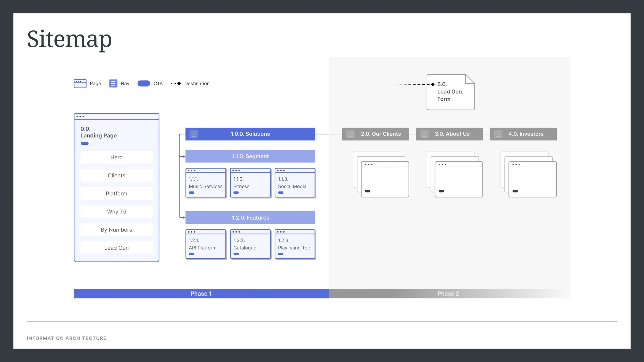
Task: Click the Page icon in legend
Action: [x=80, y=84]
